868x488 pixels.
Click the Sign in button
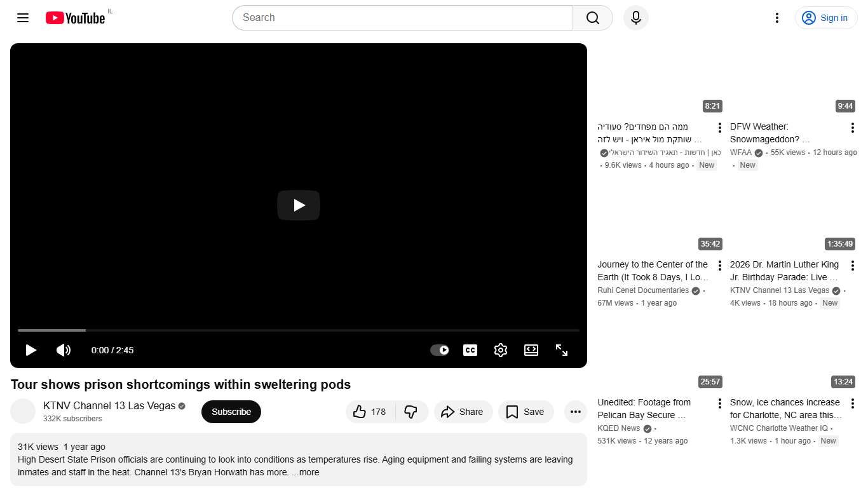tap(825, 18)
